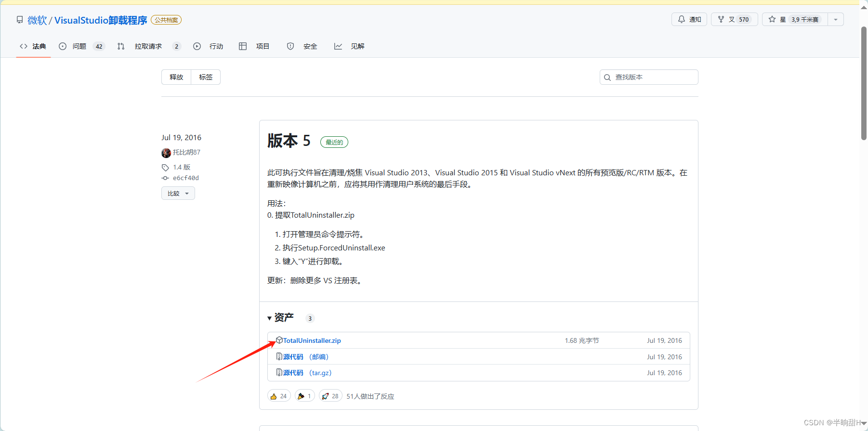Click the scrollbar up arrow
The height and width of the screenshot is (431, 868).
coord(864,7)
